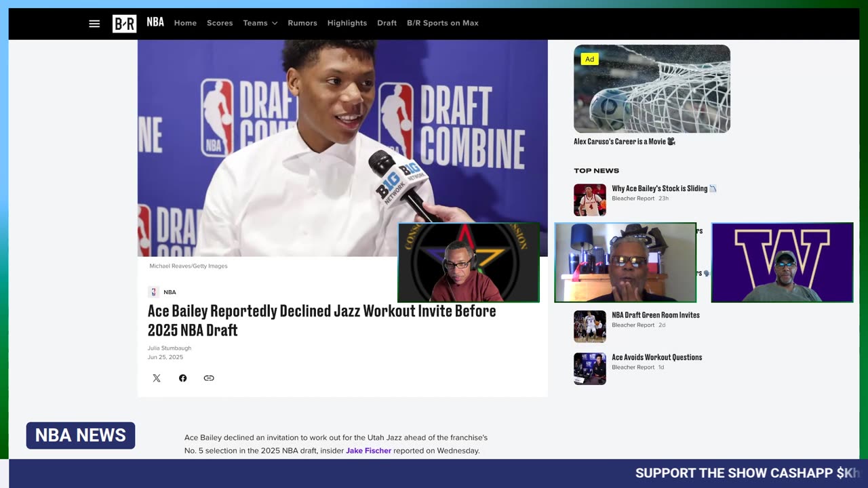Open Jake Fischer link

coord(368,451)
